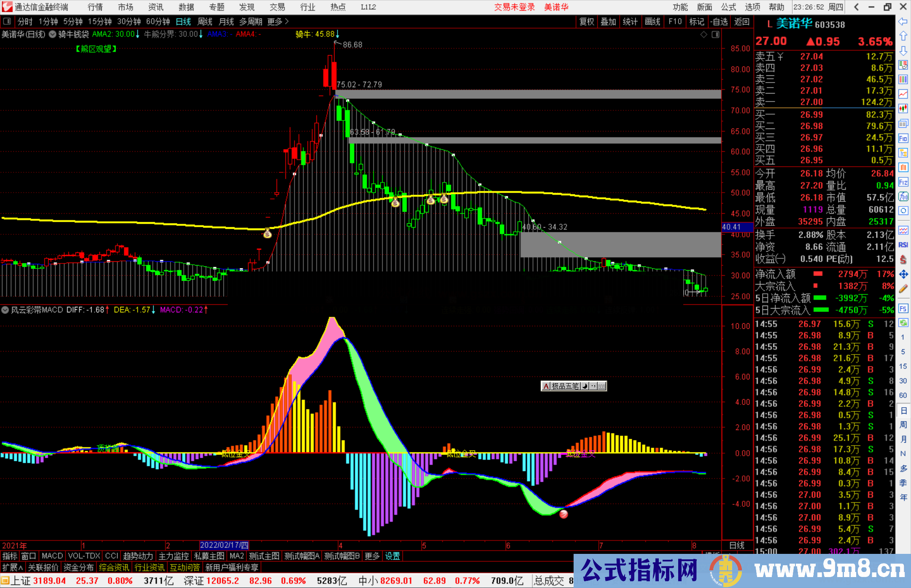This screenshot has height=588, width=911.
Task: Switch to the 周线 weekly period tab
Action: (x=205, y=21)
